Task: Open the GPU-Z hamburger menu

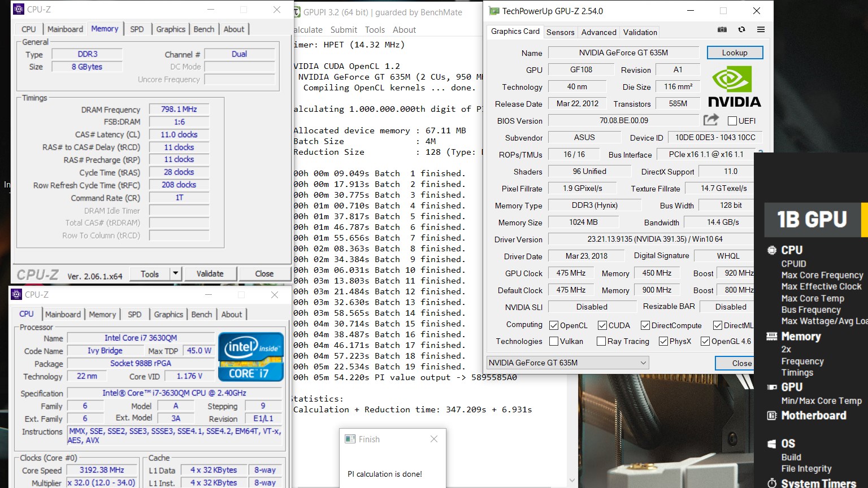Action: [x=761, y=30]
